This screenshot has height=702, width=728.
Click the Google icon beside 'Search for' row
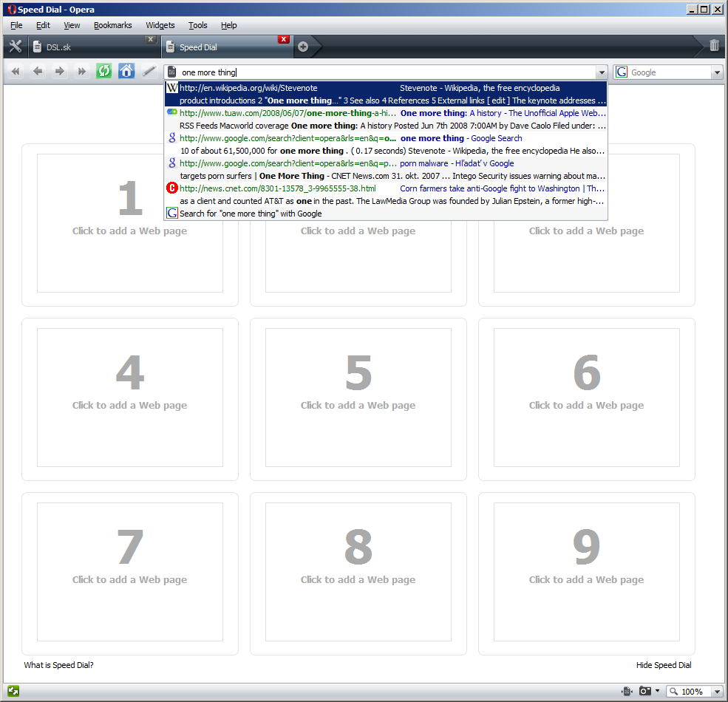click(172, 213)
